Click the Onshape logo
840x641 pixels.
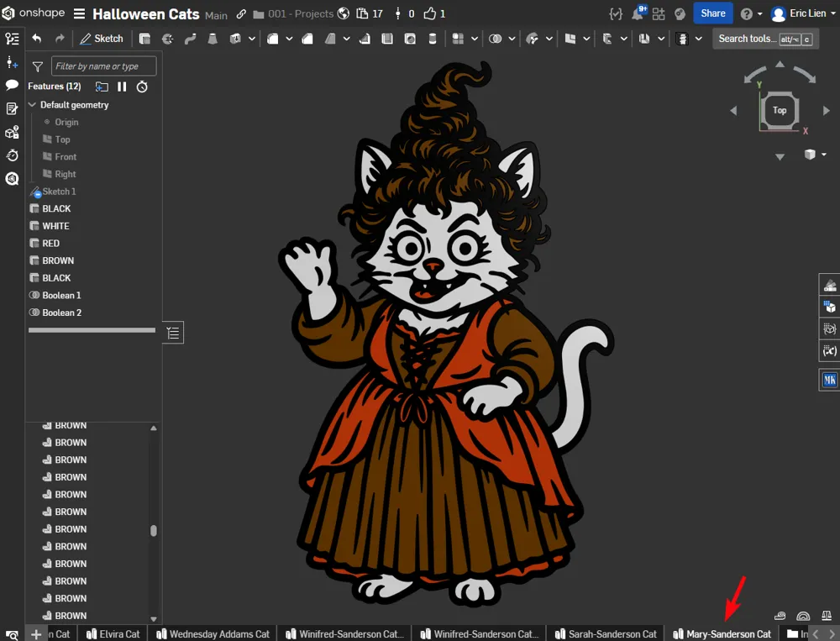(x=34, y=13)
